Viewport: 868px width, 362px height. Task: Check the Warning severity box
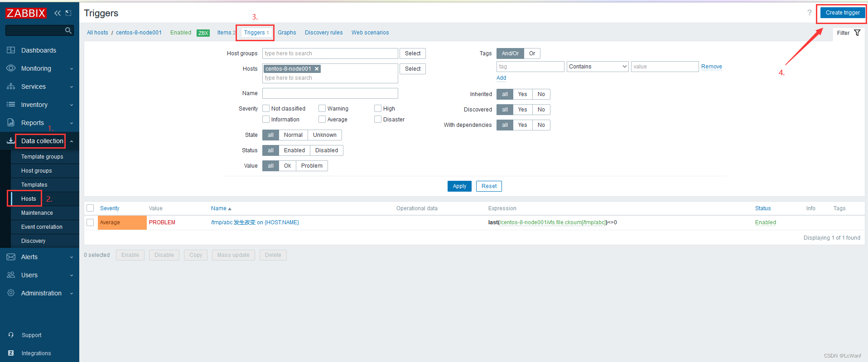(x=322, y=109)
